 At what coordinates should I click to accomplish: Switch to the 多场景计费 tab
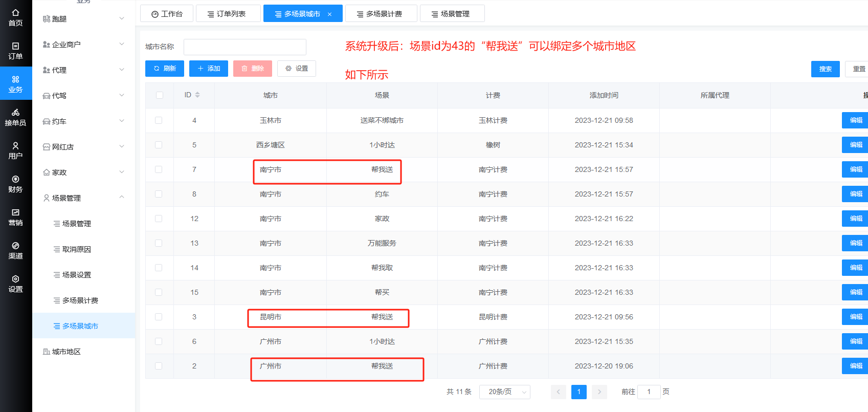381,14
